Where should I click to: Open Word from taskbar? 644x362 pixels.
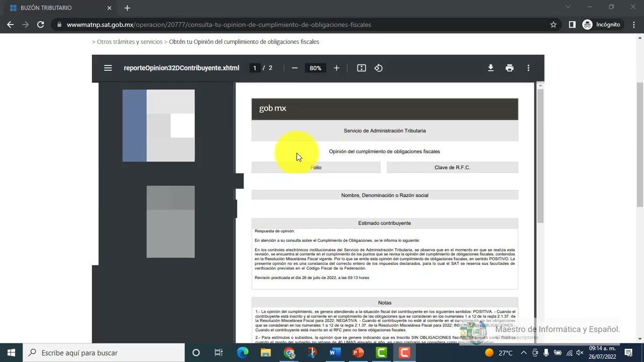click(335, 352)
